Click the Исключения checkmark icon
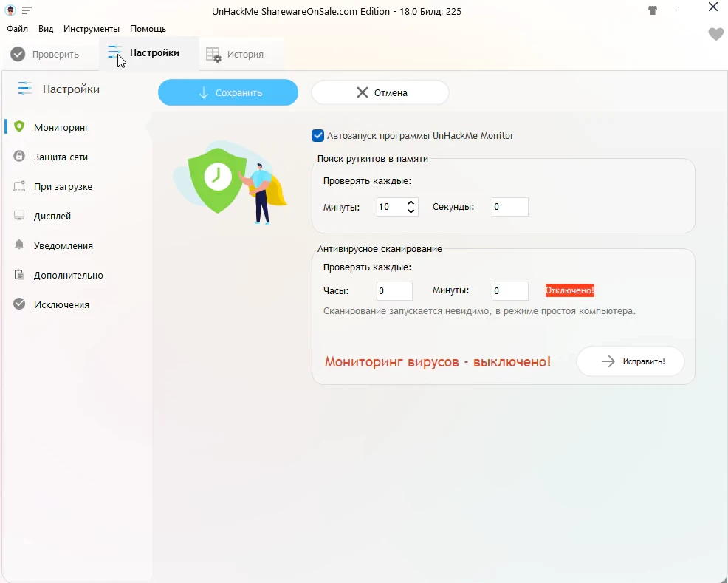 [19, 304]
